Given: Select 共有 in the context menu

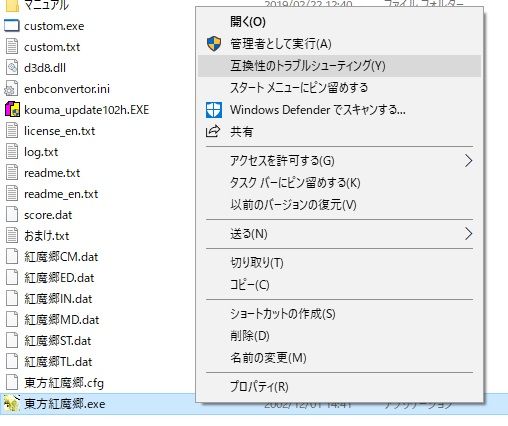Looking at the screenshot, I should point(339,132).
